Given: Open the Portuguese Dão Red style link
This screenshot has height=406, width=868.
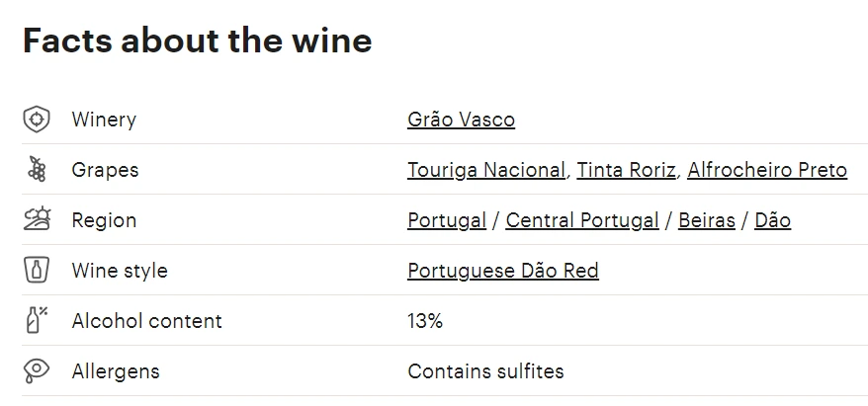Looking at the screenshot, I should click(502, 271).
